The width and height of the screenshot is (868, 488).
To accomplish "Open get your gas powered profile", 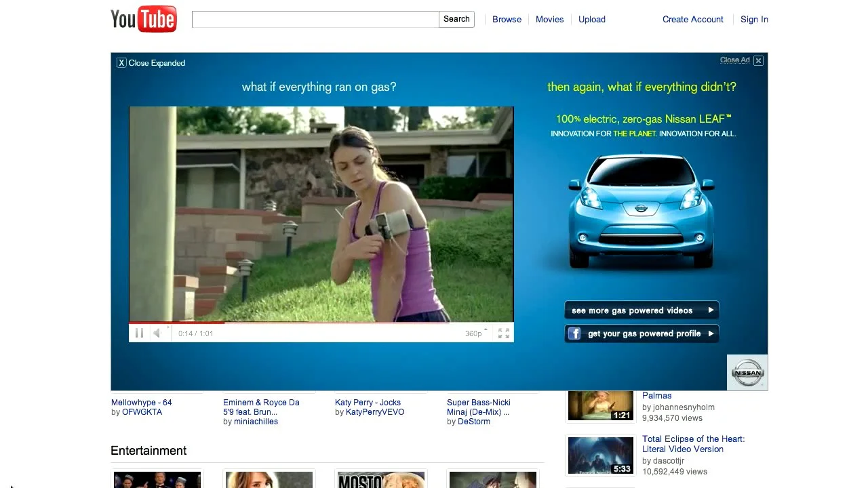I will click(x=642, y=333).
